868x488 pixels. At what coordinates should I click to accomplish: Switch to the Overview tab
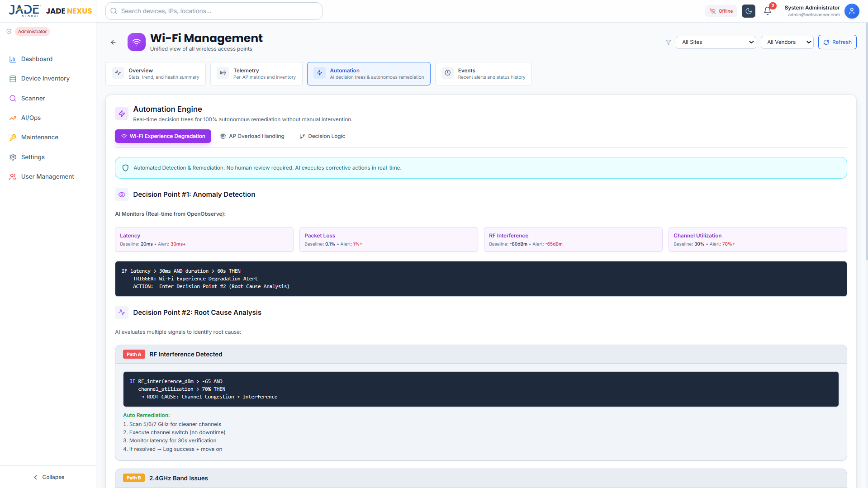(x=156, y=74)
